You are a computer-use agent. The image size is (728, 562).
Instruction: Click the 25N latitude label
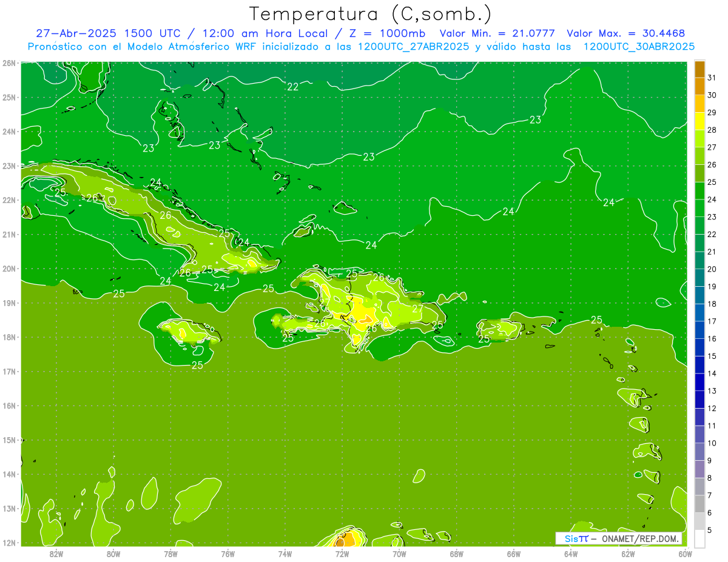coord(9,97)
